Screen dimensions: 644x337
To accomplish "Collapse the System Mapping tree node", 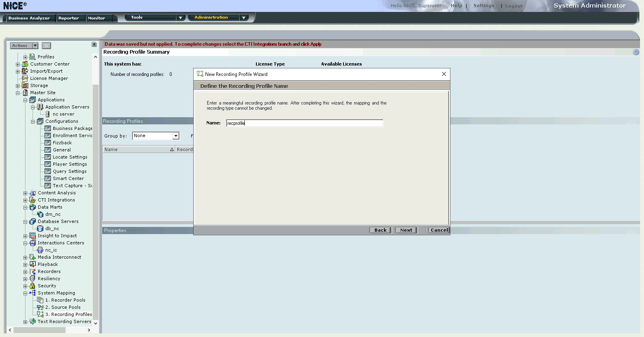I will pyautogui.click(x=25, y=293).
